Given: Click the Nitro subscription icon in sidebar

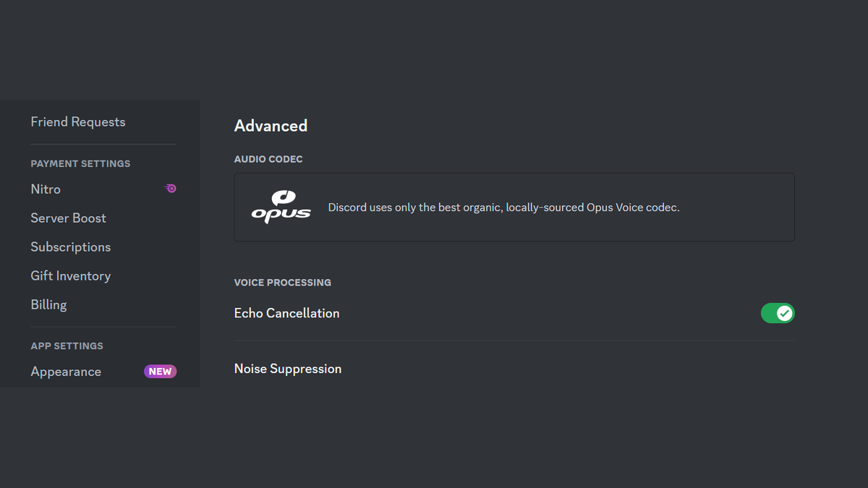Looking at the screenshot, I should pyautogui.click(x=171, y=188).
